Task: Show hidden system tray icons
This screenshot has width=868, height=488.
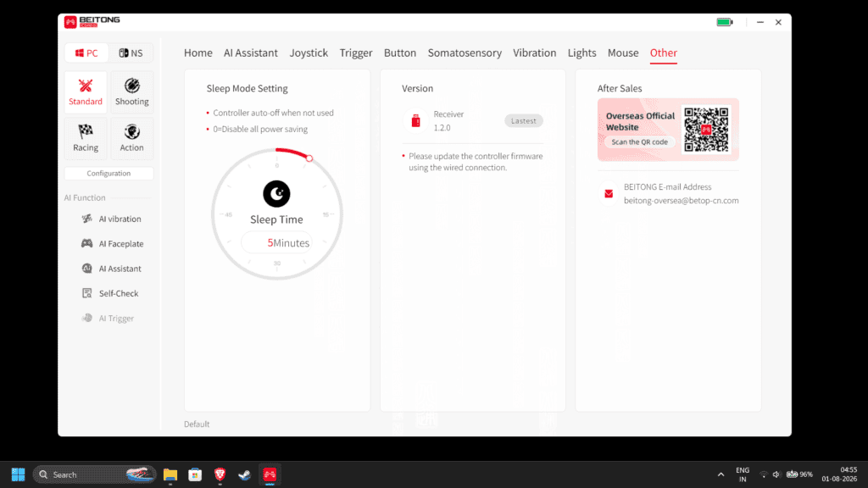Action: tap(721, 474)
